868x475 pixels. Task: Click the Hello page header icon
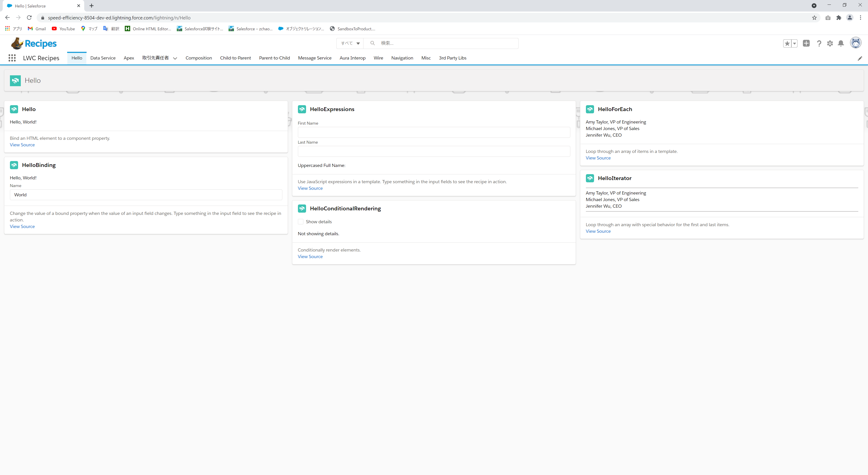(x=15, y=81)
